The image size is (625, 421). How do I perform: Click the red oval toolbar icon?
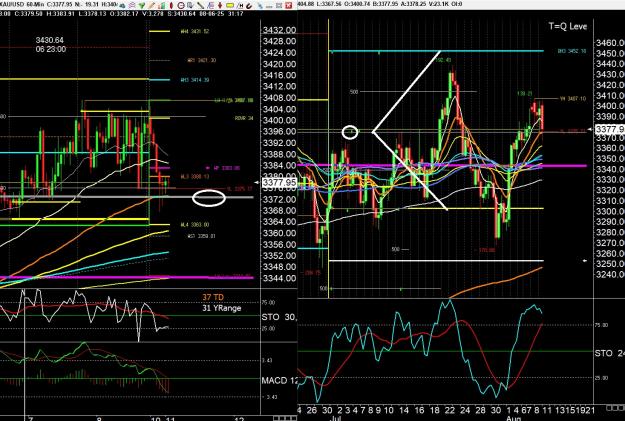point(171,6)
